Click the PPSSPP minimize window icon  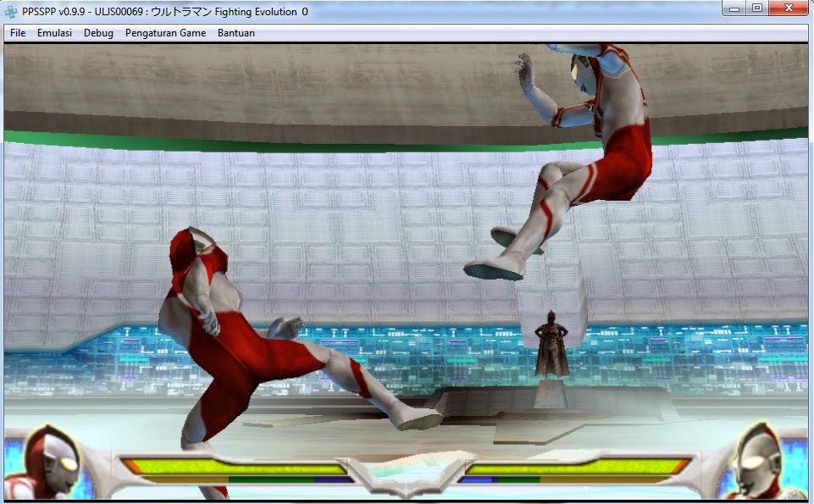click(x=734, y=8)
